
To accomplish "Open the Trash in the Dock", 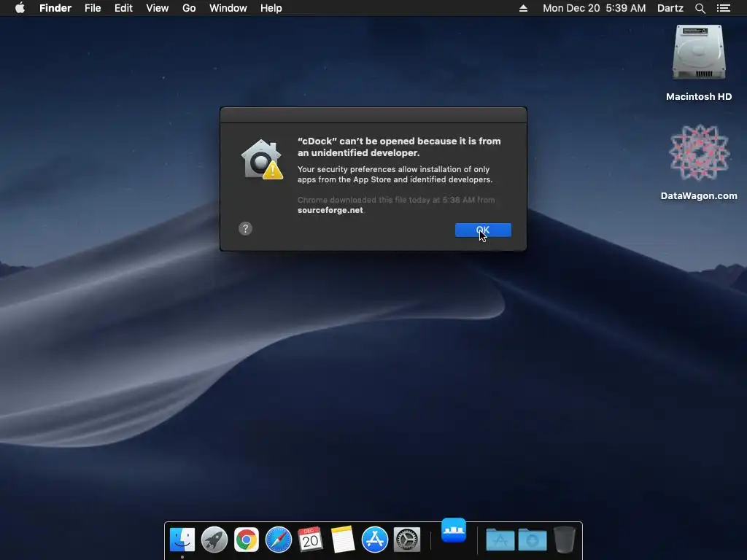I will 565,540.
